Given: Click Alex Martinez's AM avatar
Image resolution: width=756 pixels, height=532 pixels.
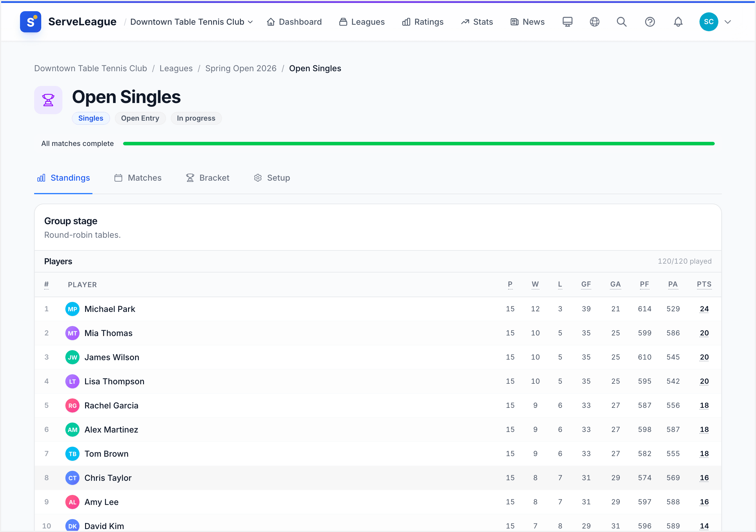Looking at the screenshot, I should pos(72,430).
